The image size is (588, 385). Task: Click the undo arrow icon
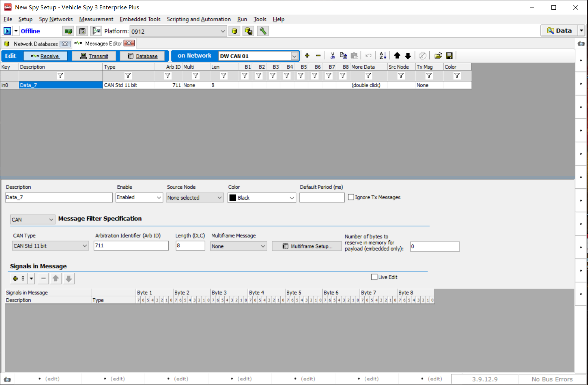coord(368,56)
